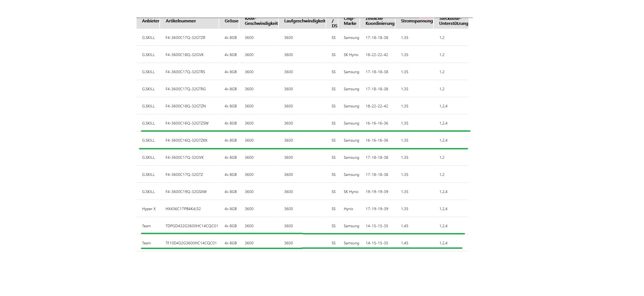Click Team vendor in TDPGD432G3600HC14CQC01 row
Viewport: 644px width, 296px height.
147,226
